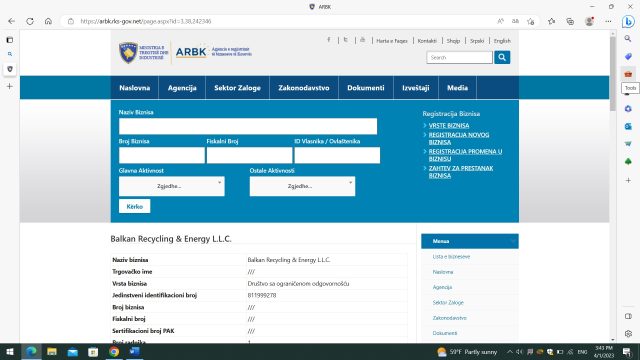Switch the site language to English
The image size is (640, 360).
(x=502, y=41)
